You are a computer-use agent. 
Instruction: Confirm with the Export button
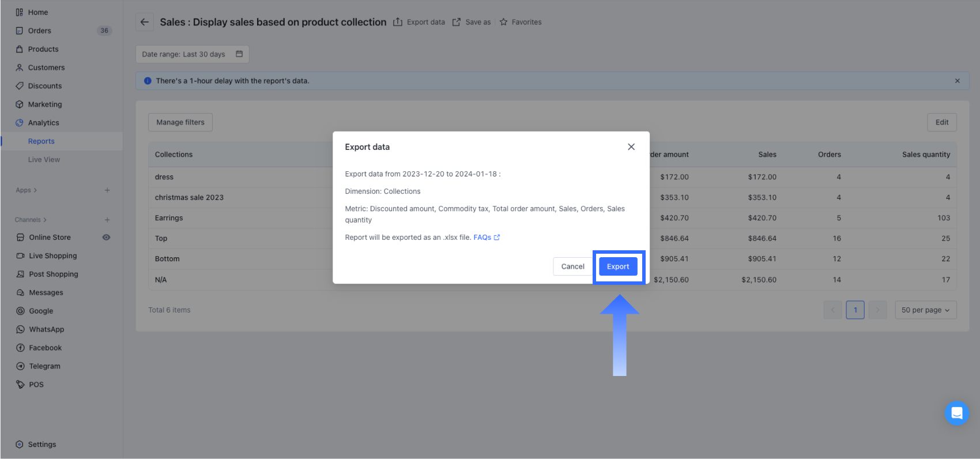coord(618,266)
